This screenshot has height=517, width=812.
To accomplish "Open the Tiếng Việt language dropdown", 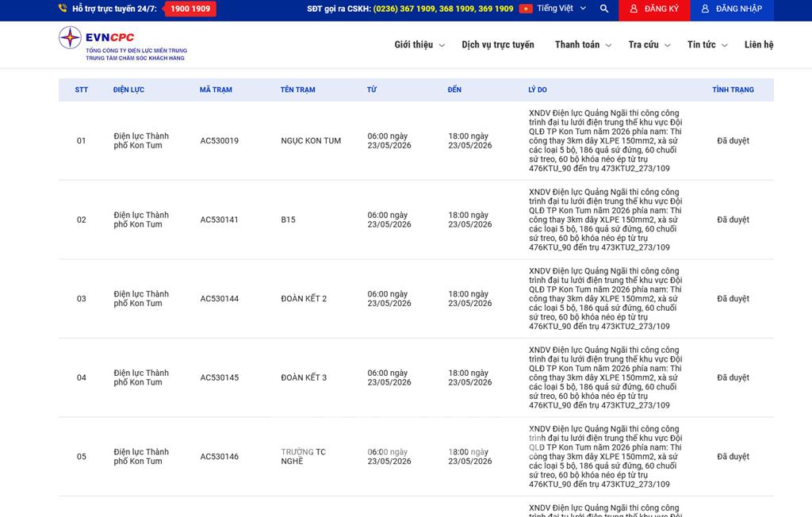I will tap(561, 8).
